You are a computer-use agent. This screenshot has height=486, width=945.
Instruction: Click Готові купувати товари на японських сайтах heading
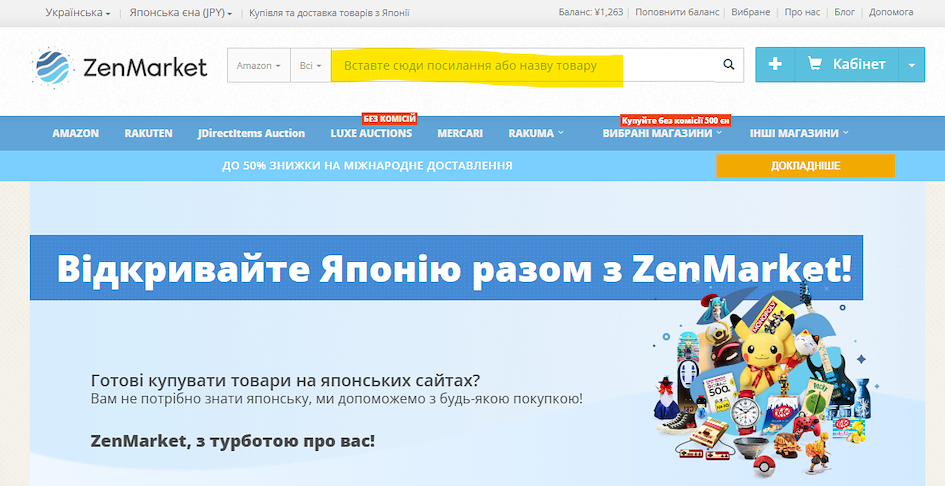(286, 380)
